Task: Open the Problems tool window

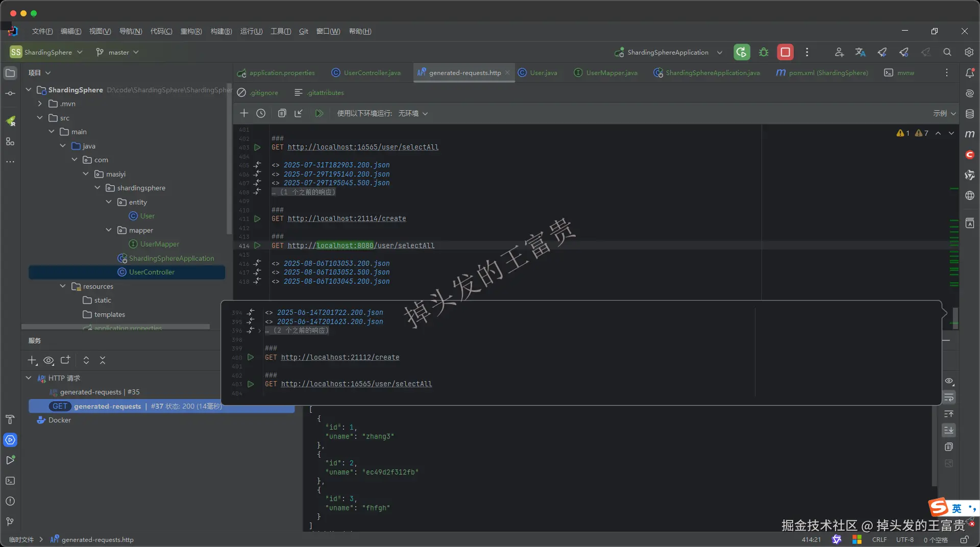Action: pos(10,501)
